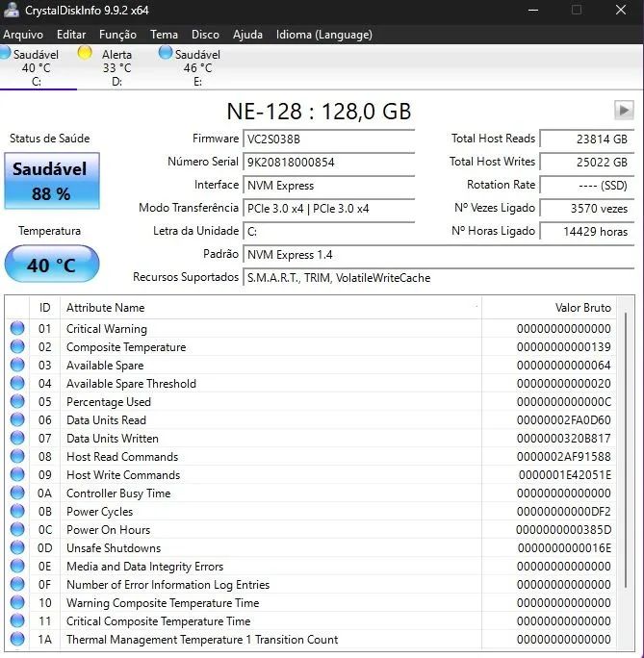Click the Nº Horas Ligado value 14429 horas
Viewport: 644px width, 658px height.
586,231
